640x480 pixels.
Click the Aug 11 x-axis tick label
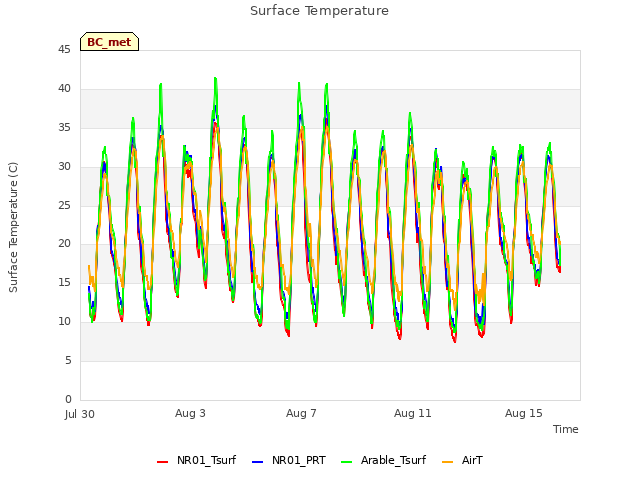pyautogui.click(x=413, y=413)
